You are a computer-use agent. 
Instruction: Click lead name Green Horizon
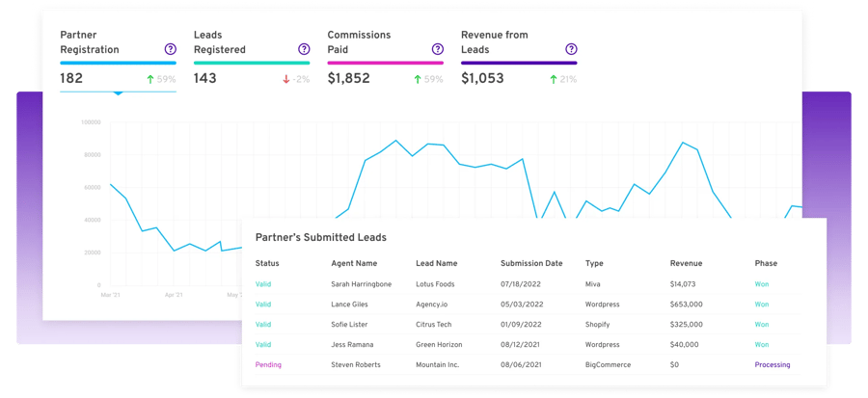tap(439, 344)
